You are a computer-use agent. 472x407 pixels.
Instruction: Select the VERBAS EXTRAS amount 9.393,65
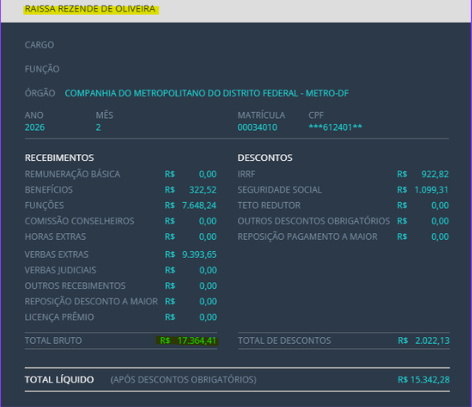click(x=199, y=255)
